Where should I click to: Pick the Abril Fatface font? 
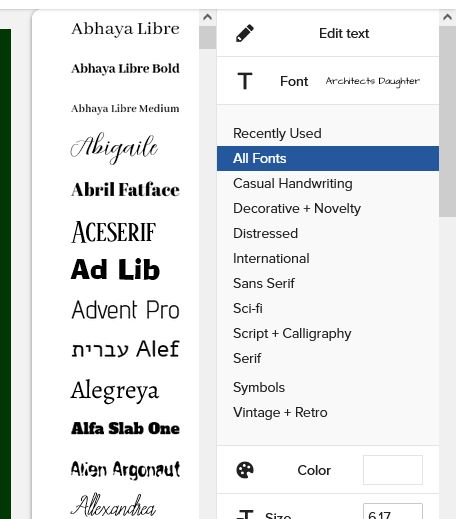125,190
